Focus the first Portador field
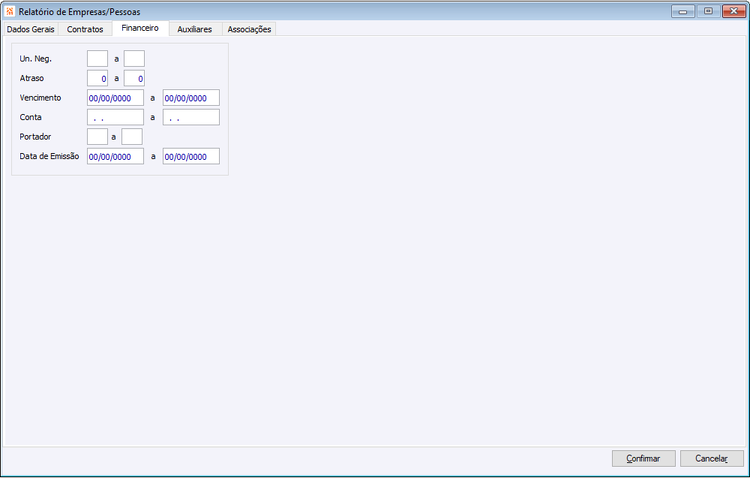 coord(98,137)
